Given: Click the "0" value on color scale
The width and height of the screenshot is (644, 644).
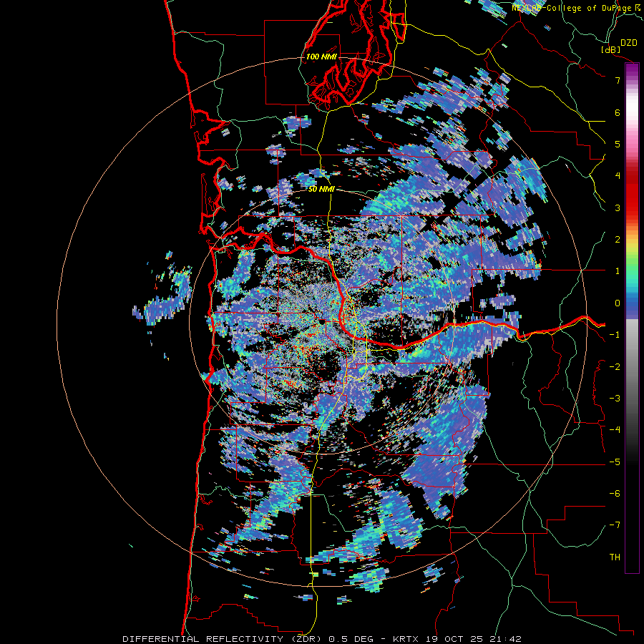Looking at the screenshot, I should pyautogui.click(x=618, y=303).
